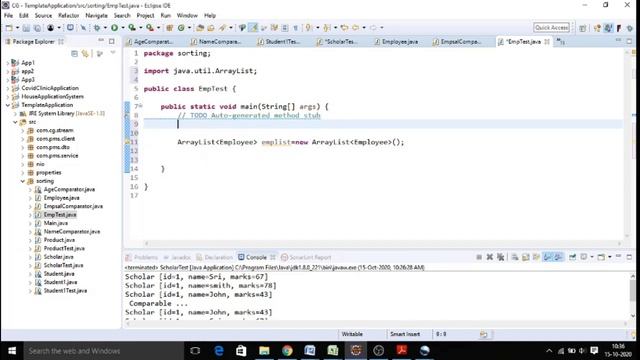Toggle Pin Console button
Image resolution: width=640 pixels, height=360 pixels.
(x=572, y=257)
